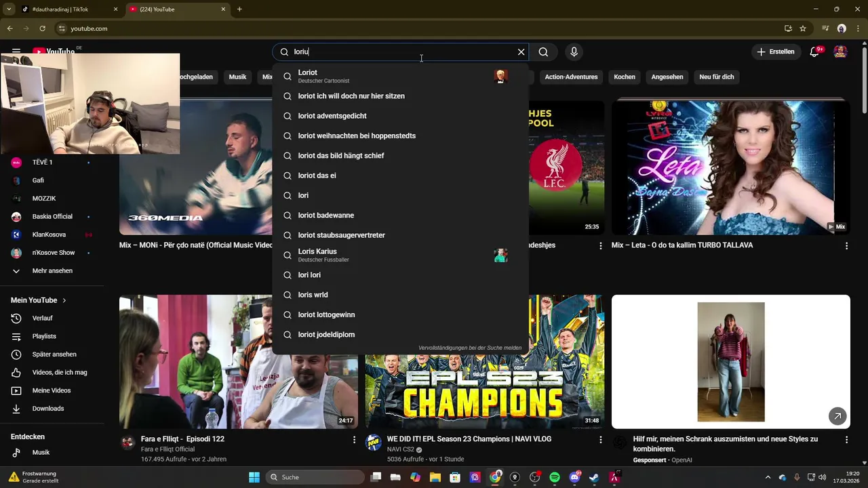Reload the youtube.com page
The width and height of the screenshot is (868, 488).
tap(42, 28)
